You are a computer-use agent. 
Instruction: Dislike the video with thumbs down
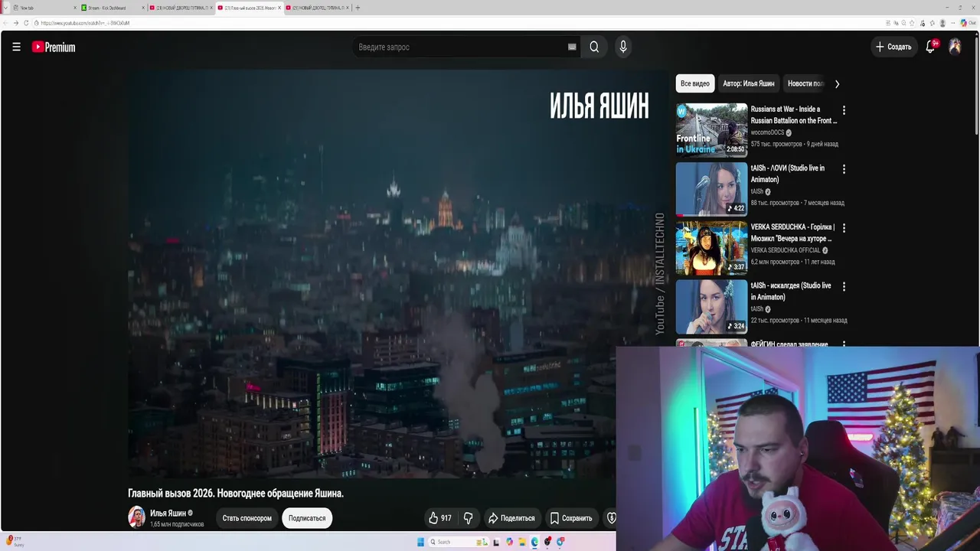(x=469, y=518)
